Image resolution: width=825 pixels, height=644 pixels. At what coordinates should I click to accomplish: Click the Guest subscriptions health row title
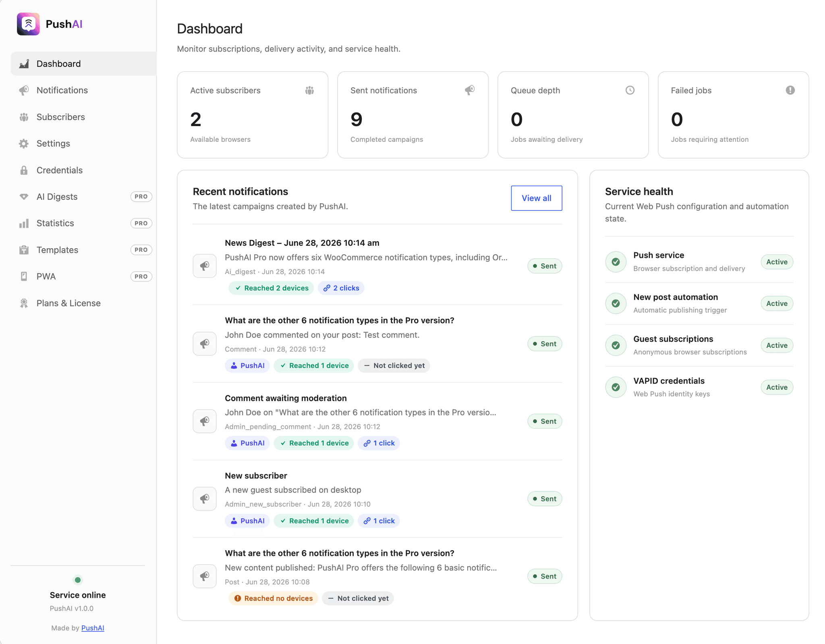[x=673, y=339]
